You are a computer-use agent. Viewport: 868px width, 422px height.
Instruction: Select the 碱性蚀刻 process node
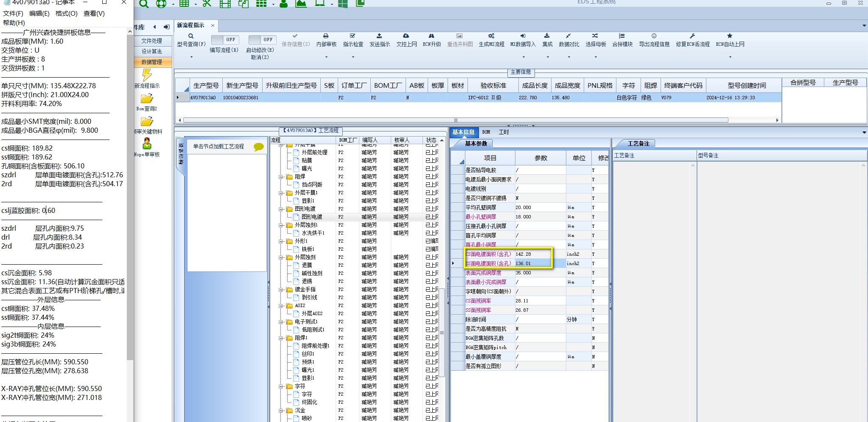(312, 273)
